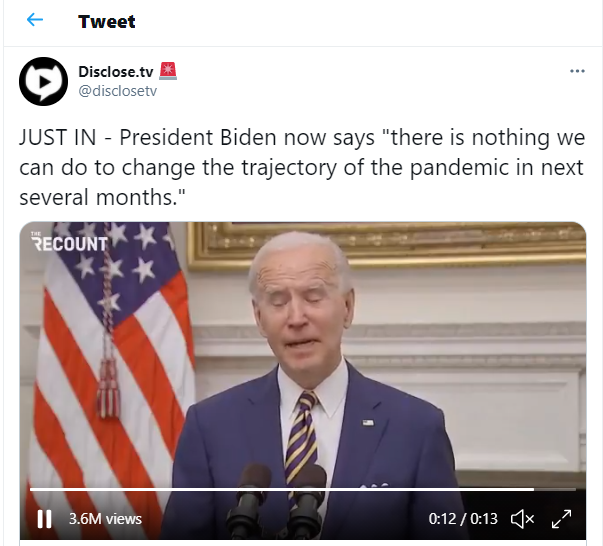Click the gold picture frame in the video
603x546 pixels.
(x=386, y=244)
